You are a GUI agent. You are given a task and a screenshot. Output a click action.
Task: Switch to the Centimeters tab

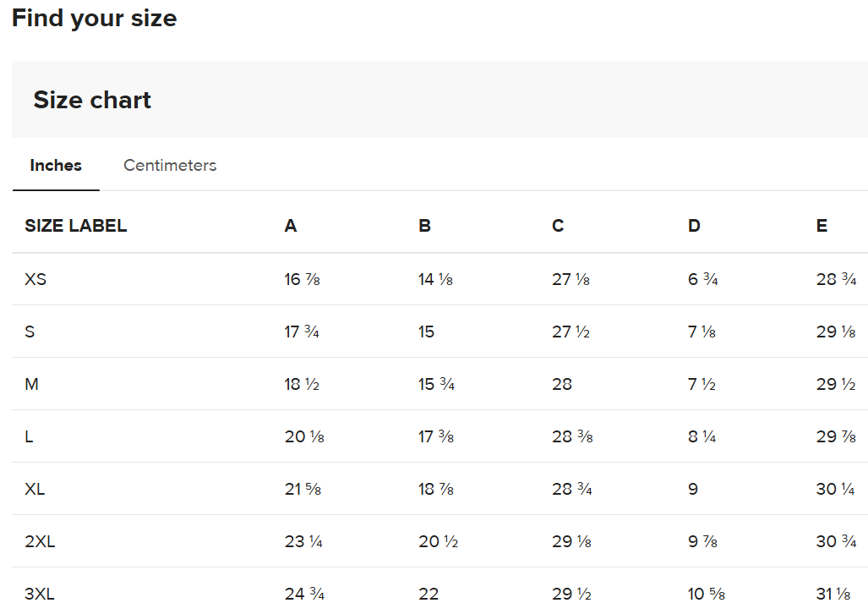[x=170, y=166]
